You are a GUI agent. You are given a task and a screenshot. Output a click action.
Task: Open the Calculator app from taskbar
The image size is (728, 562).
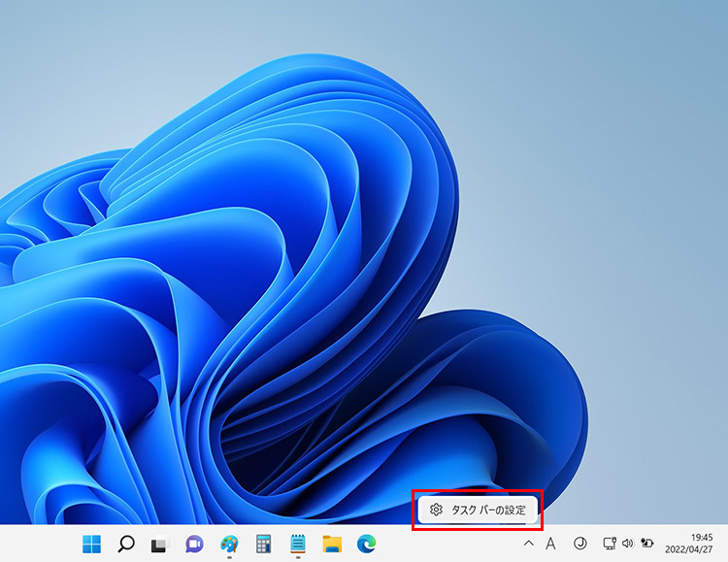coord(263,544)
